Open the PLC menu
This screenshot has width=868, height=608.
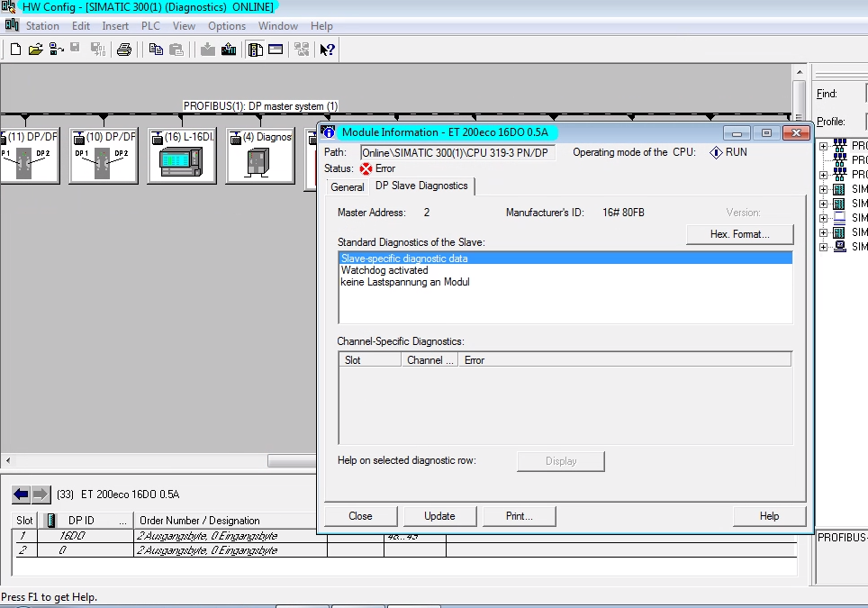point(150,26)
